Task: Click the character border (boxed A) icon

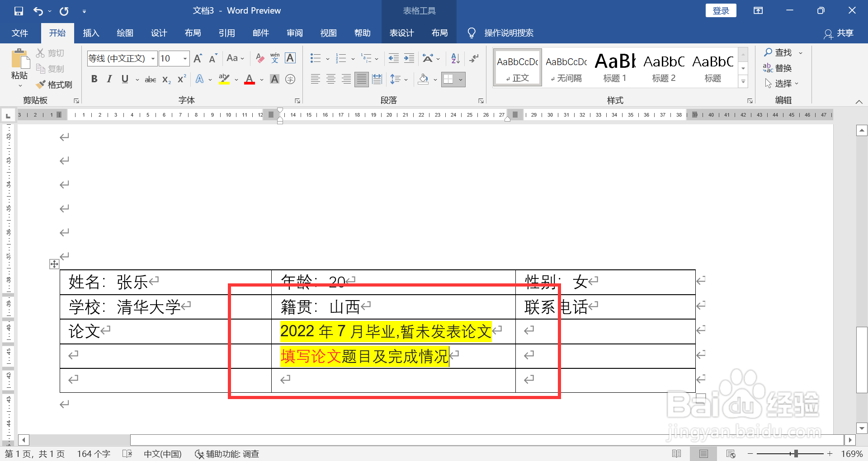Action: 290,58
